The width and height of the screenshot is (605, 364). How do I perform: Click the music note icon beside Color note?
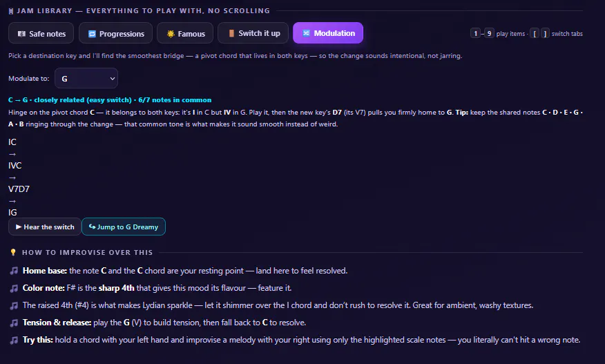click(x=14, y=288)
